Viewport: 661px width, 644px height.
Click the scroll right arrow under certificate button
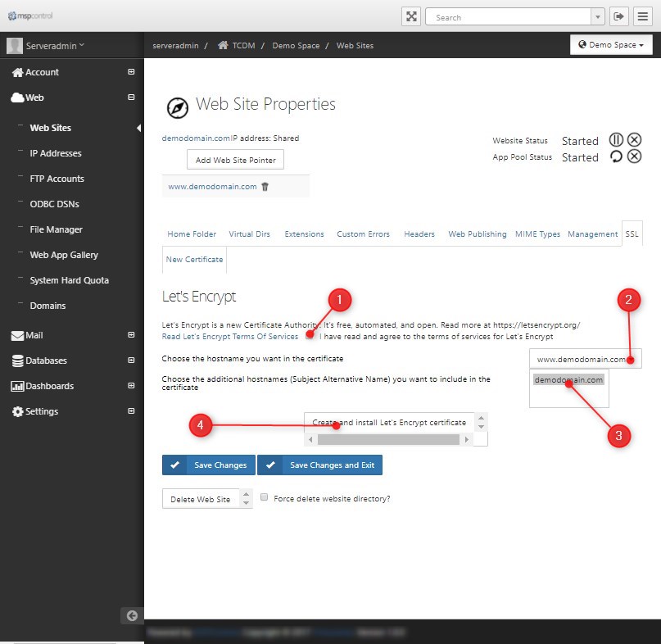point(467,439)
